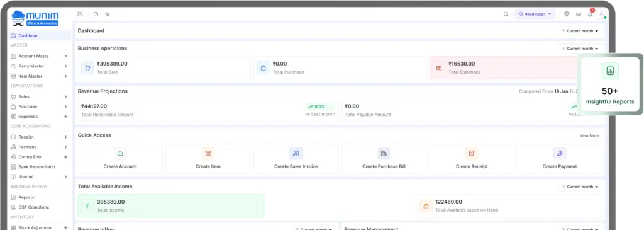Open GST Compliance in sidebar
Screen dimensions: 644x230
[34, 207]
